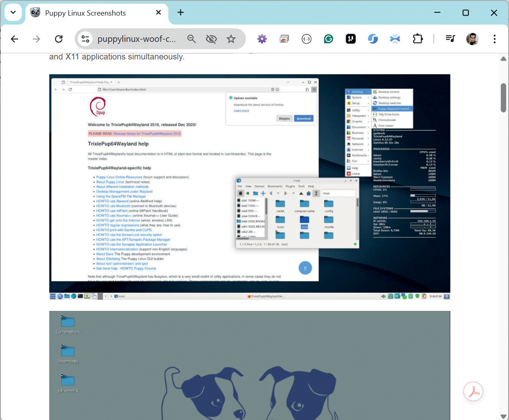Image resolution: width=509 pixels, height=420 pixels.
Task: Open the media controls playlist icon
Action: tap(450, 39)
